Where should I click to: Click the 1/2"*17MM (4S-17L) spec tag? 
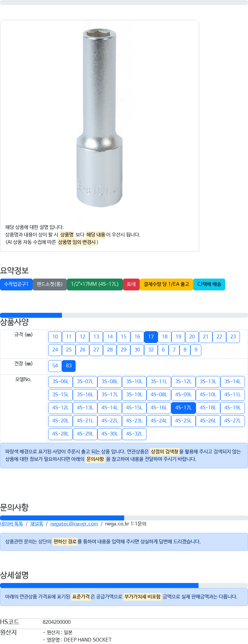pos(95,284)
